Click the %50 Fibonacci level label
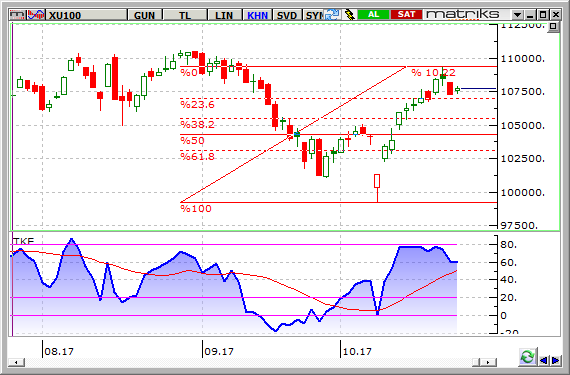The width and height of the screenshot is (570, 375). coord(192,141)
